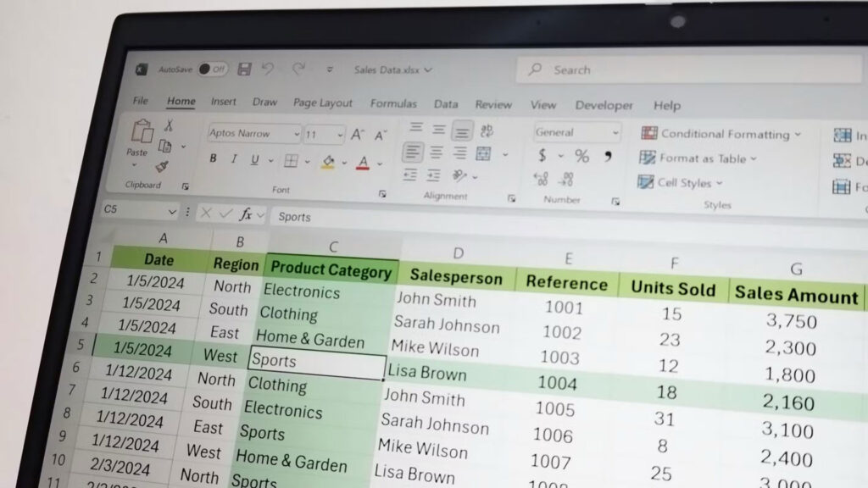This screenshot has height=488, width=868.
Task: Toggle Bold formatting
Action: [212, 158]
